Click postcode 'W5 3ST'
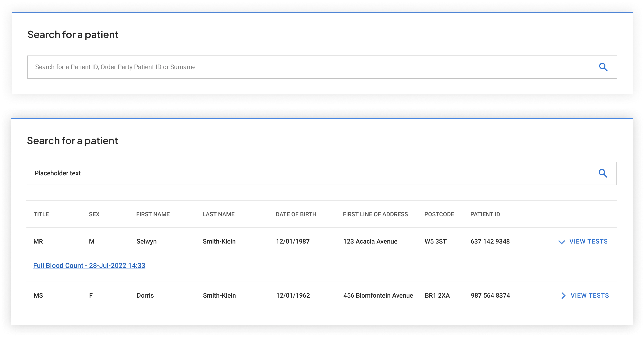This screenshot has width=644, height=348. tap(436, 241)
